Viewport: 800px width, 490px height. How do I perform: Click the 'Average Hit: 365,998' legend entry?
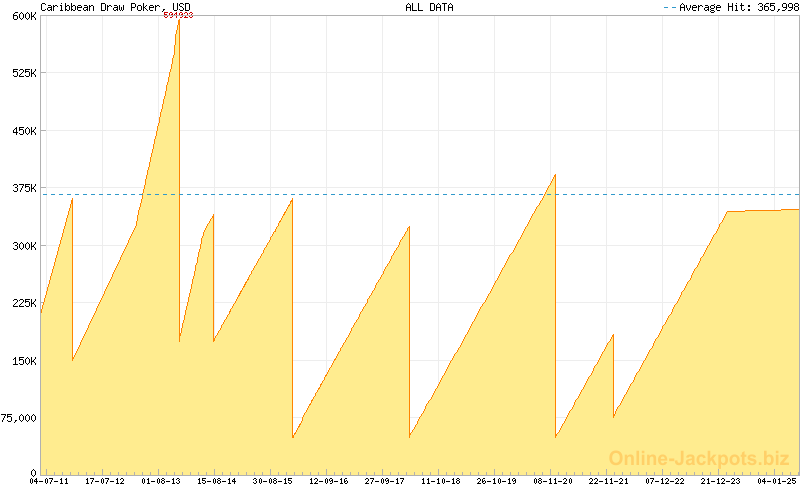[730, 7]
